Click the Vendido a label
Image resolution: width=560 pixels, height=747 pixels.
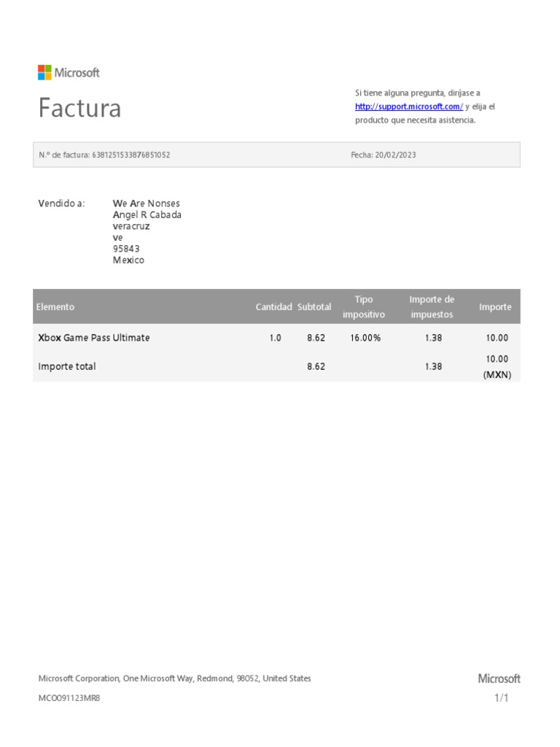point(61,204)
